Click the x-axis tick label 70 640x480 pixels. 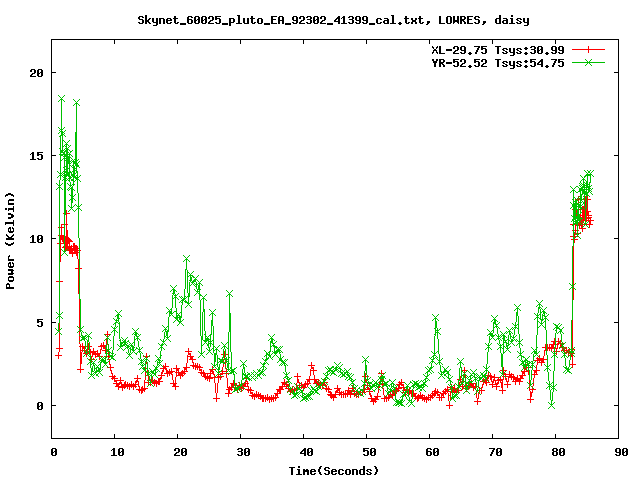tap(496, 452)
